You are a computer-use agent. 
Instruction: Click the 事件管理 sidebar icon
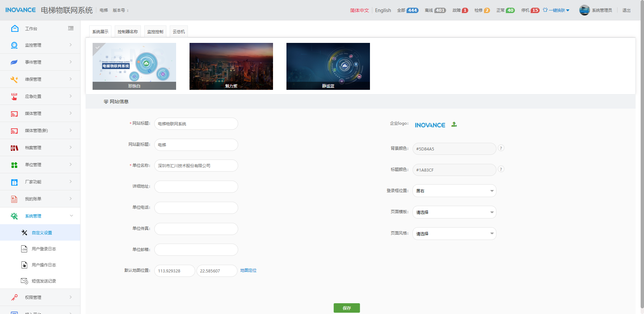(x=14, y=62)
